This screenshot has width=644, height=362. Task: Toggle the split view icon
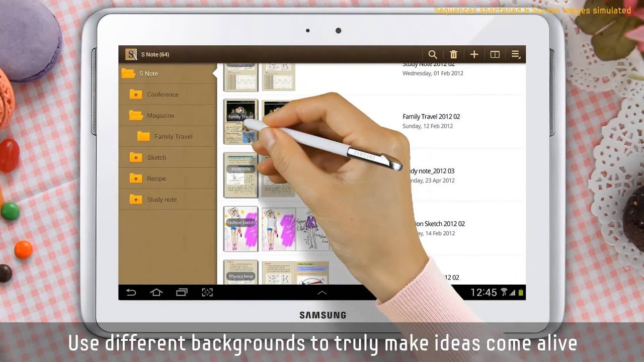tap(495, 54)
